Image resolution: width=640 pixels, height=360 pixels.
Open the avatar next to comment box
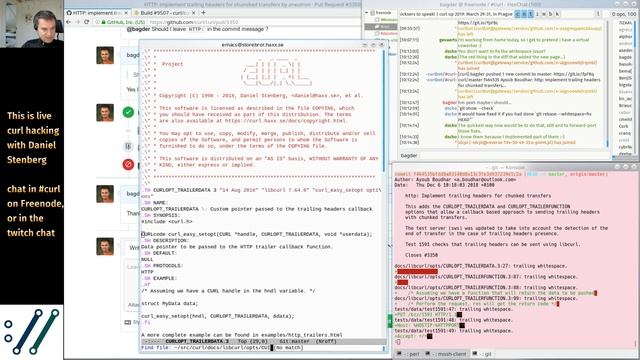click(x=105, y=247)
